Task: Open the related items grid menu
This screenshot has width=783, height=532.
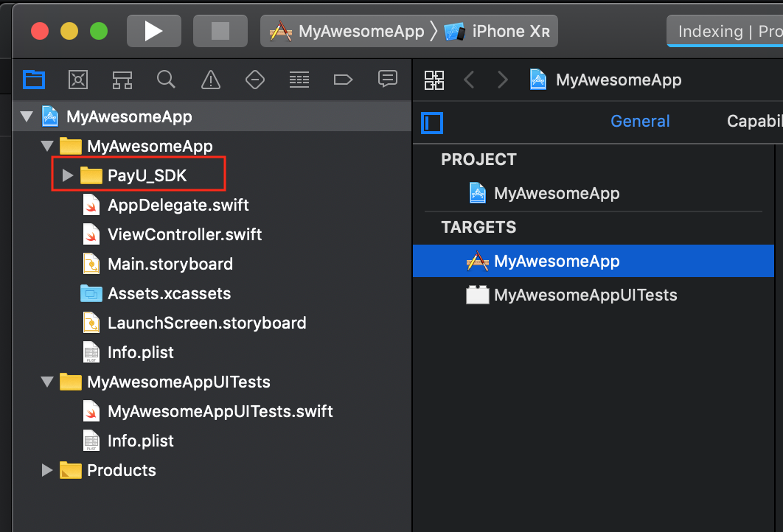Action: click(434, 80)
